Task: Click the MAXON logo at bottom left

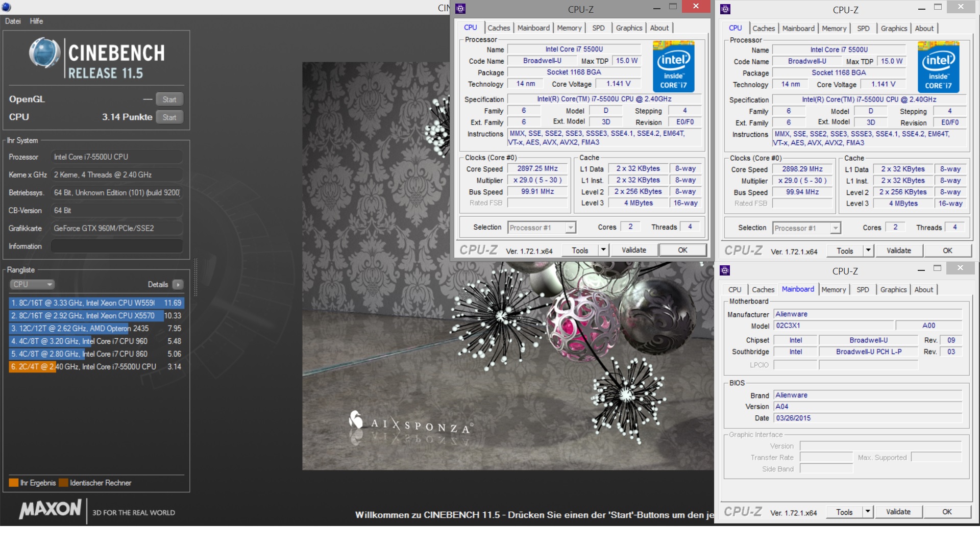Action: click(x=50, y=509)
